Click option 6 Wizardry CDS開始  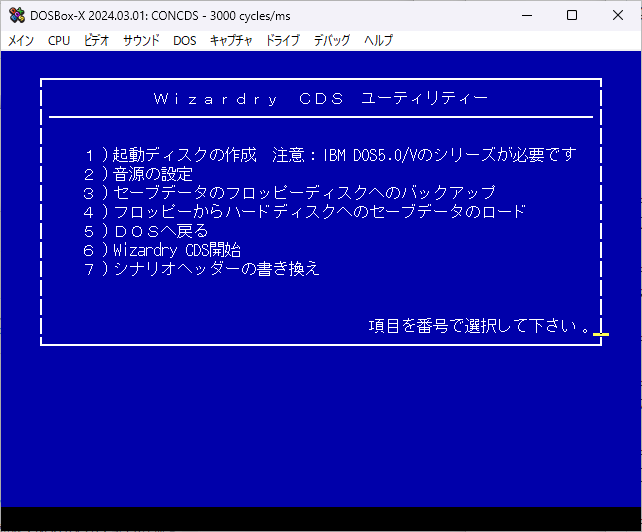(x=162, y=250)
